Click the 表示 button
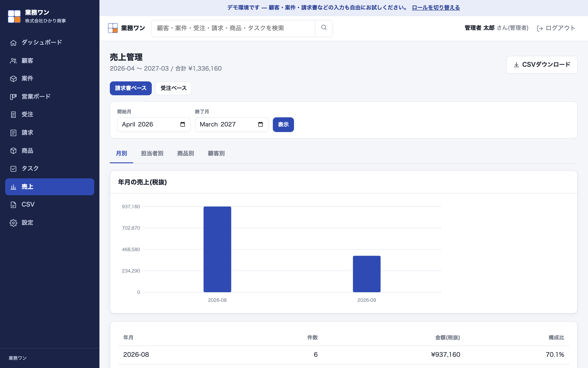The image size is (588, 368). [x=283, y=125]
